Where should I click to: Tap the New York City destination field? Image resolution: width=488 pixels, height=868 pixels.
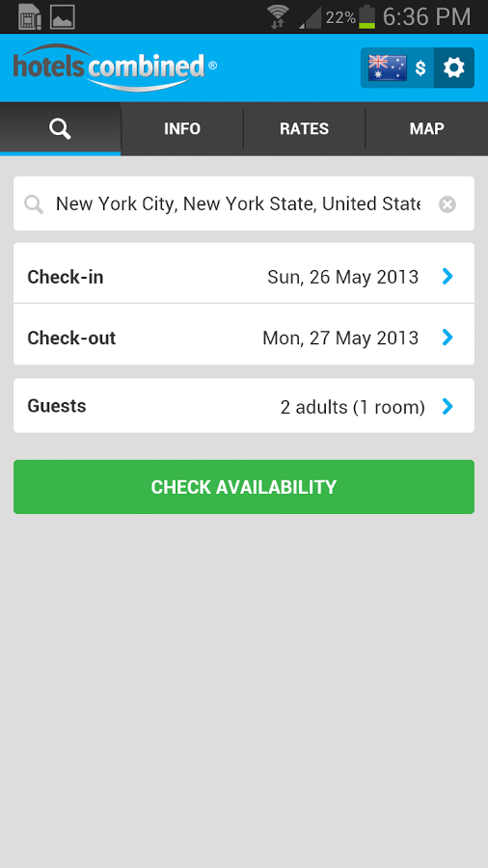[244, 203]
